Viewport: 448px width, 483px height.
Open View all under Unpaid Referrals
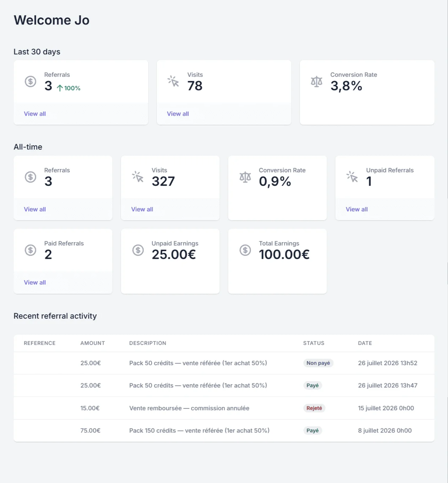coord(357,209)
